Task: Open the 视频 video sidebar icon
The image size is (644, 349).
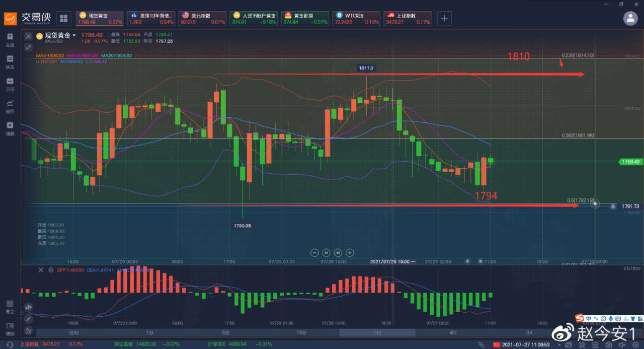Action: (10, 128)
